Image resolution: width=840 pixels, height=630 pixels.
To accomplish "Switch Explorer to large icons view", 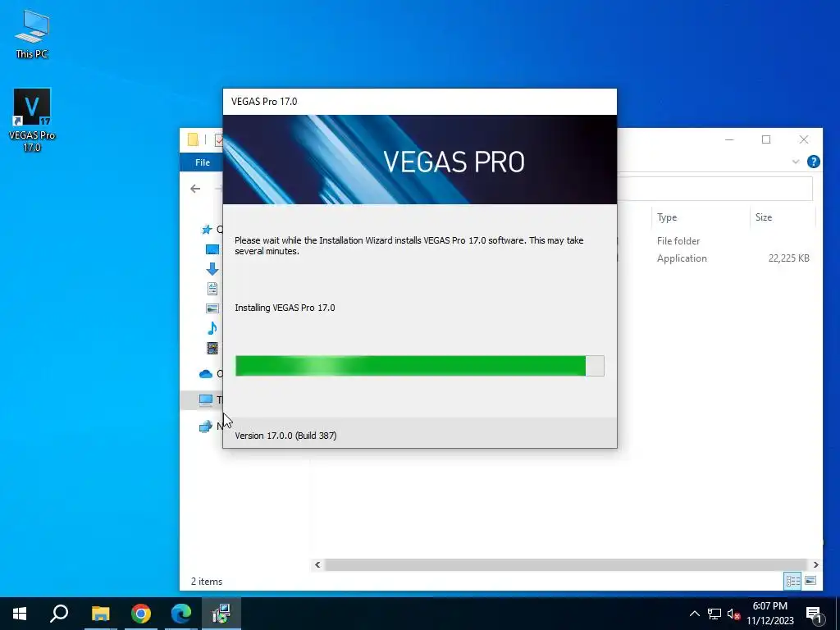I will point(810,581).
